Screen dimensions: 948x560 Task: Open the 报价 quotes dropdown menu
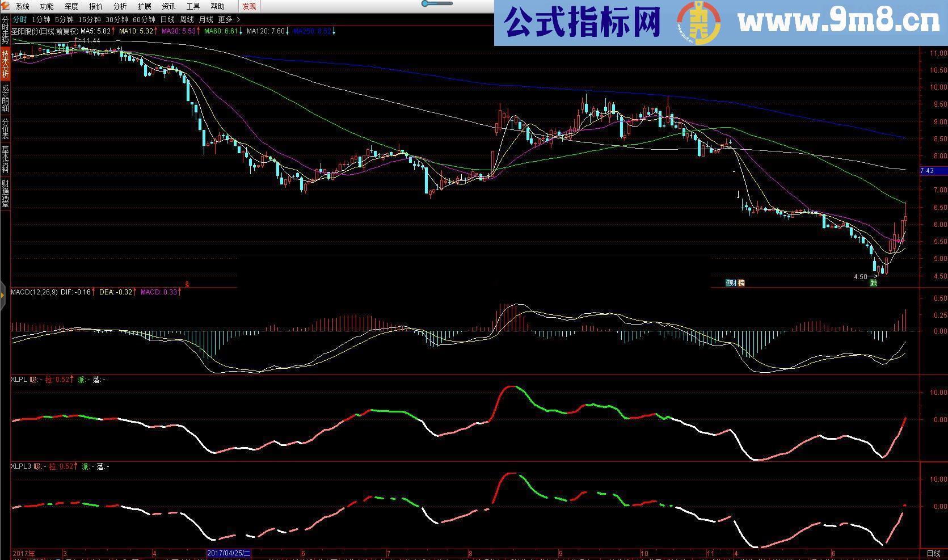coord(95,6)
